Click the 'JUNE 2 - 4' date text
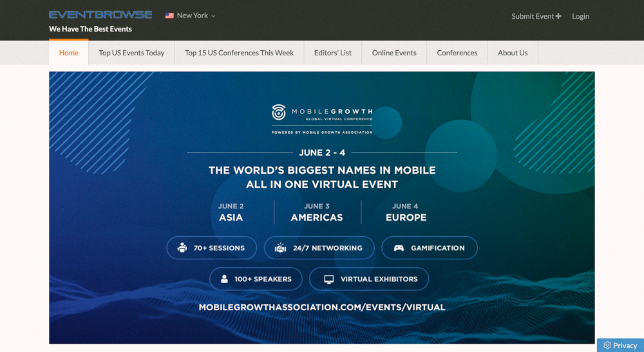The width and height of the screenshot is (644, 352). click(322, 153)
